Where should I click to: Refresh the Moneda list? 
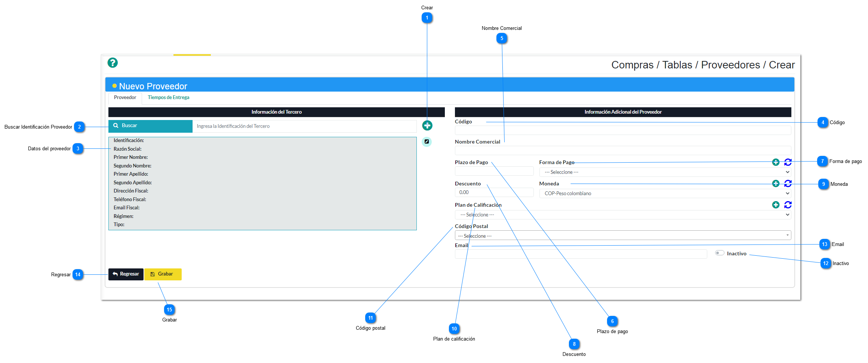click(x=788, y=184)
